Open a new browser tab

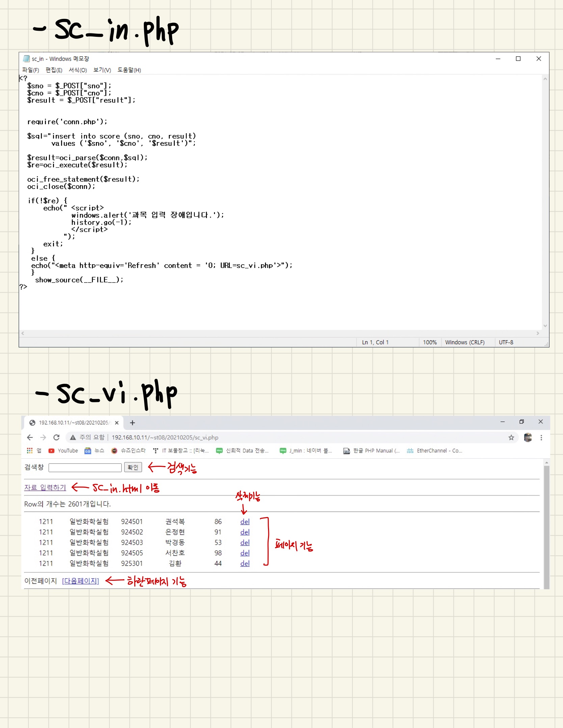pos(132,423)
